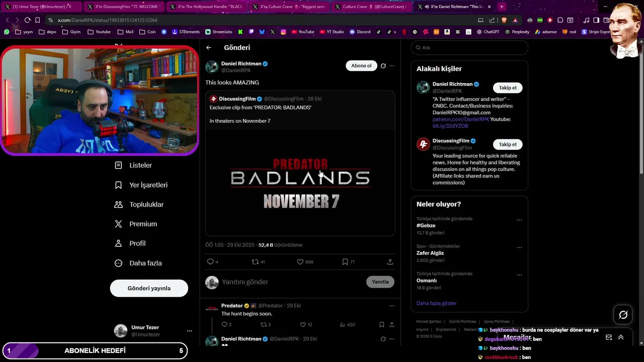Screen dimensions: 644x362
Task: Open DiscussingFilm quoted post author name
Action: coord(237,99)
